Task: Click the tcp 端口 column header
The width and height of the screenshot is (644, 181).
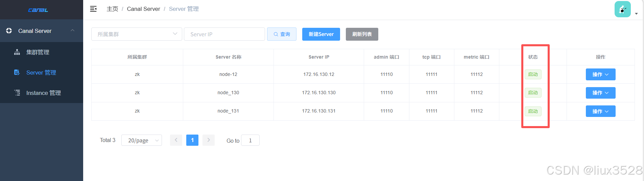Action: tap(431, 57)
